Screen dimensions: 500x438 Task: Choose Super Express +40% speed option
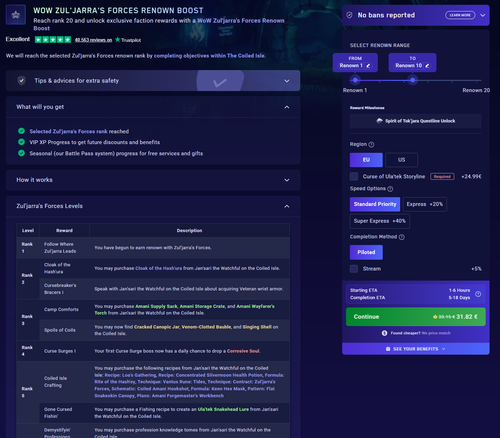tap(380, 221)
